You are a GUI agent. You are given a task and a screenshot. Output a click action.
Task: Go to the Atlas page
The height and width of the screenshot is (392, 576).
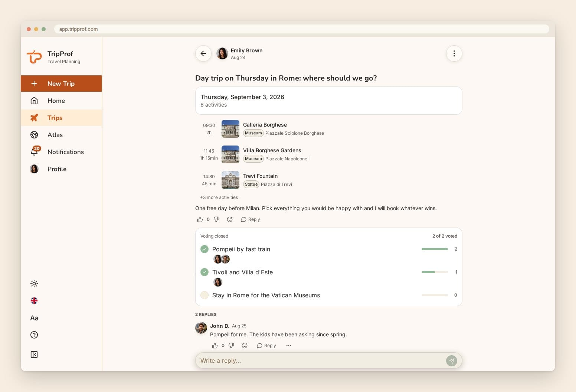tap(61, 135)
